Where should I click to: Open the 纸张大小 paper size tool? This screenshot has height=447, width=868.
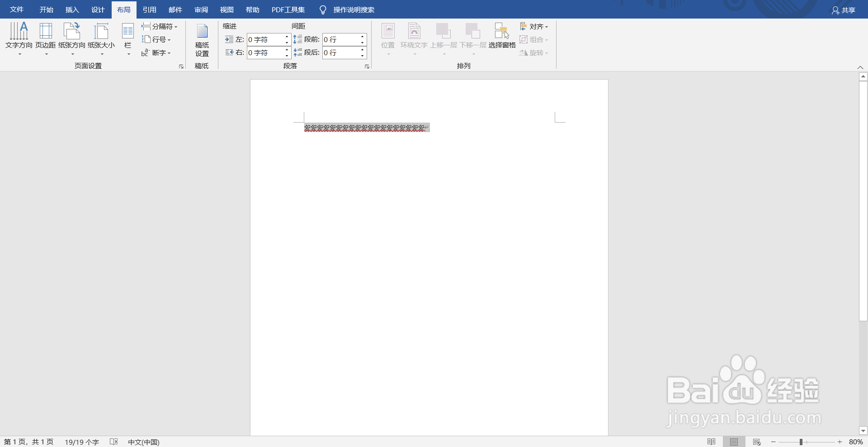point(101,39)
